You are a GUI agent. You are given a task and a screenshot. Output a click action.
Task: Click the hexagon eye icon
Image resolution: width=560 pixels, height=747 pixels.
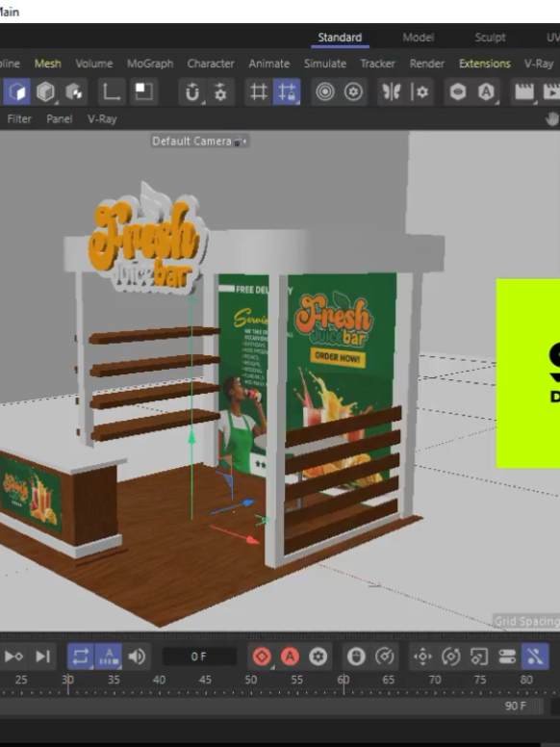(458, 91)
